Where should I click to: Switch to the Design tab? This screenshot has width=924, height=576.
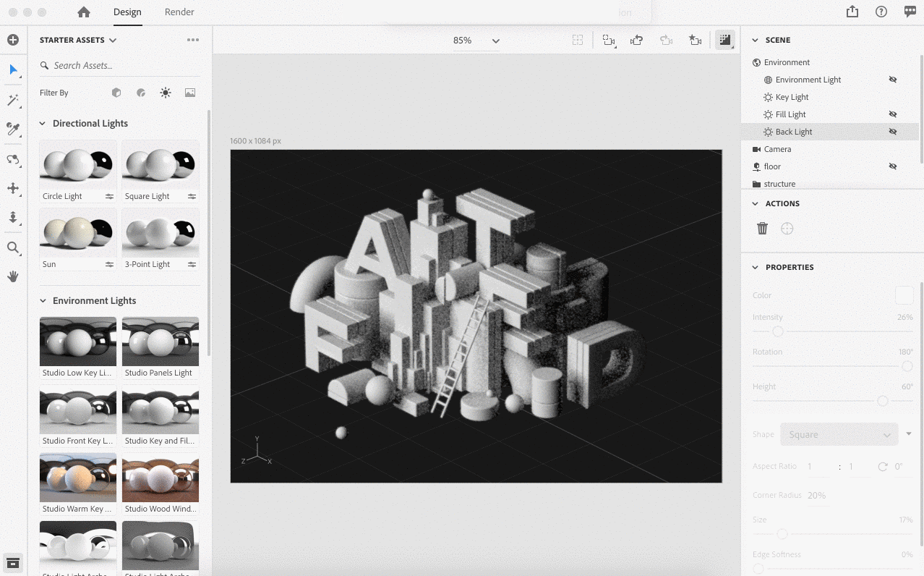point(127,12)
